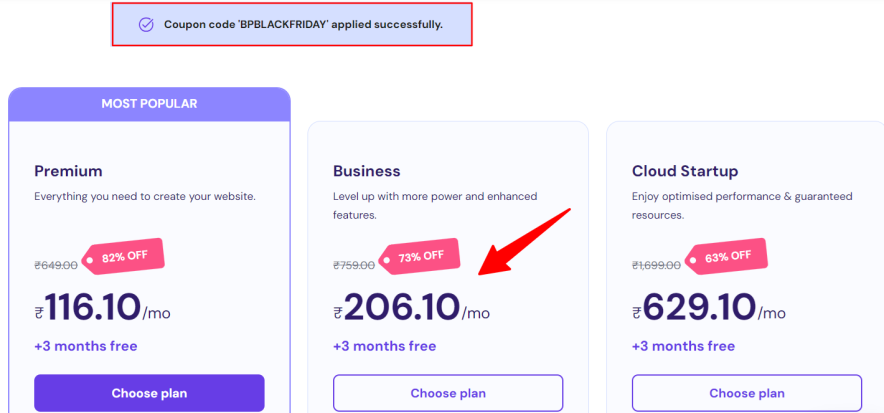Click the 82% OFF discount tag
Image resolution: width=884 pixels, height=413 pixels.
click(x=125, y=257)
